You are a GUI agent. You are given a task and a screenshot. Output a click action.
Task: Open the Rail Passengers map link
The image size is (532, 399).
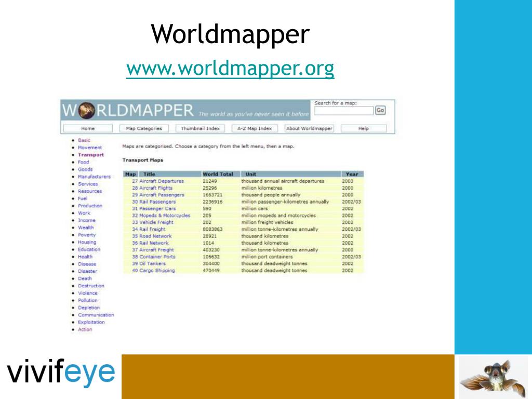[x=158, y=202]
